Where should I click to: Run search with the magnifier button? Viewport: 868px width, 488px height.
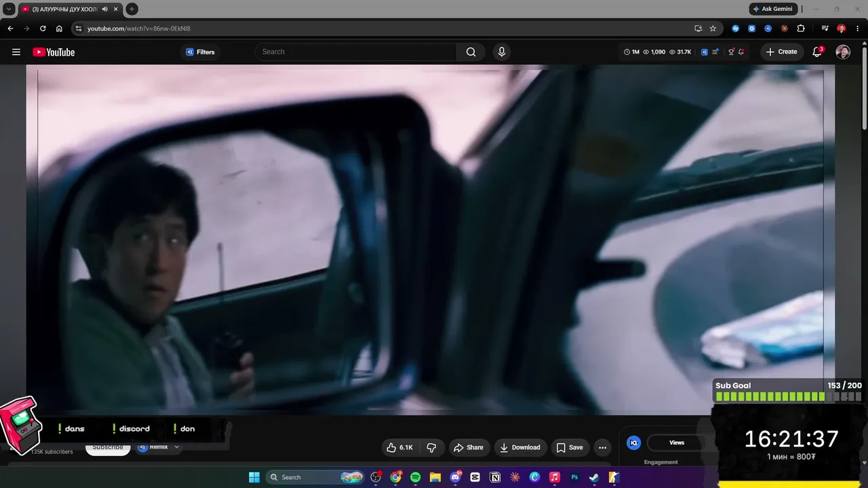tap(471, 52)
